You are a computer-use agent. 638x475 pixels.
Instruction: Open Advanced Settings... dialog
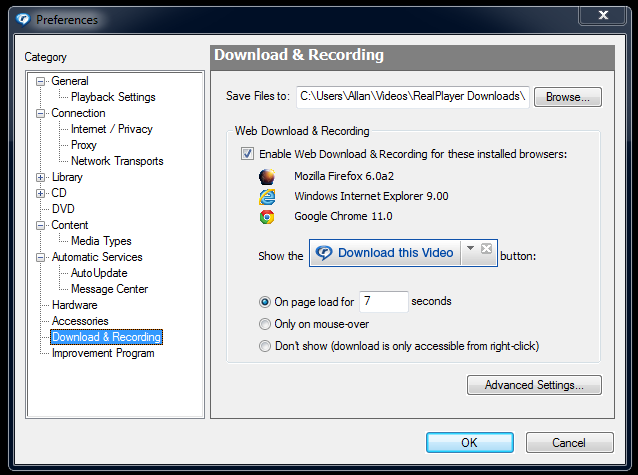click(x=534, y=385)
